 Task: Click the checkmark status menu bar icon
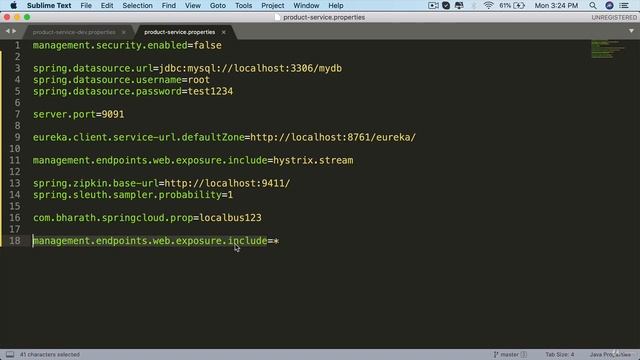click(446, 5)
